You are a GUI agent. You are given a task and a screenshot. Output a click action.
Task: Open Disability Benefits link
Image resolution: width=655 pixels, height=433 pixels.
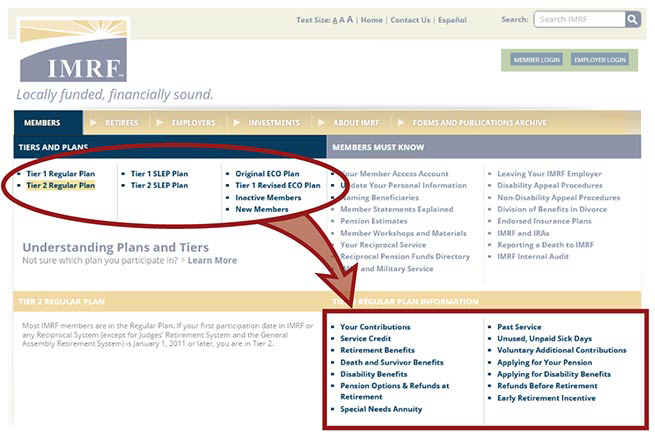373,374
